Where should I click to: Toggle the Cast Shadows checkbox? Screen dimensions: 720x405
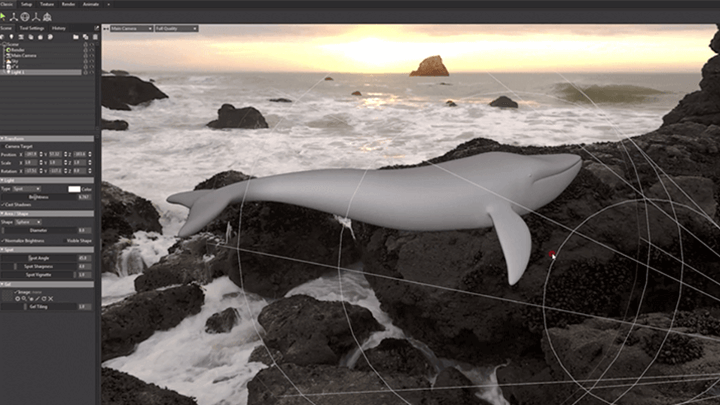(x=3, y=205)
